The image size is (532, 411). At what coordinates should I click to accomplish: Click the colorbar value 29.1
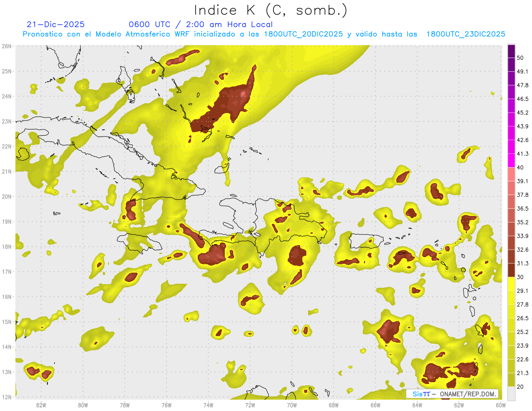(x=523, y=291)
